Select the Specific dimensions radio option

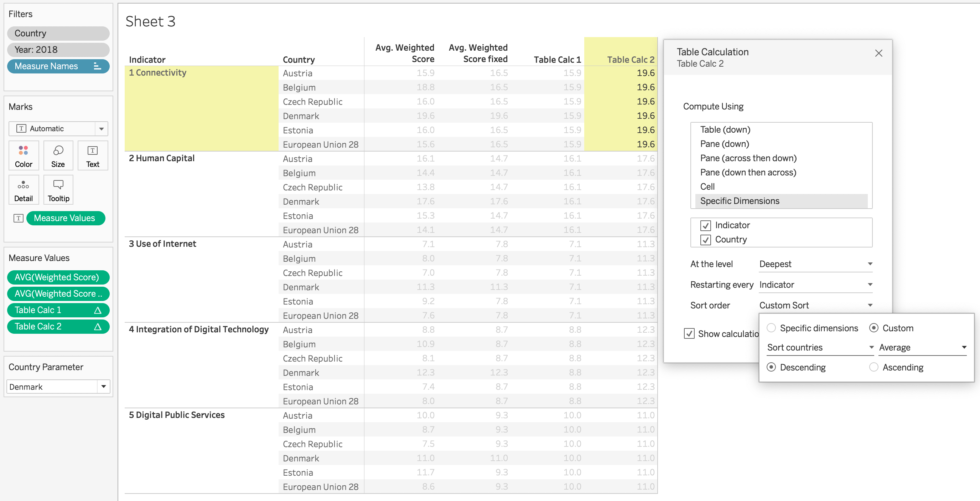click(771, 328)
